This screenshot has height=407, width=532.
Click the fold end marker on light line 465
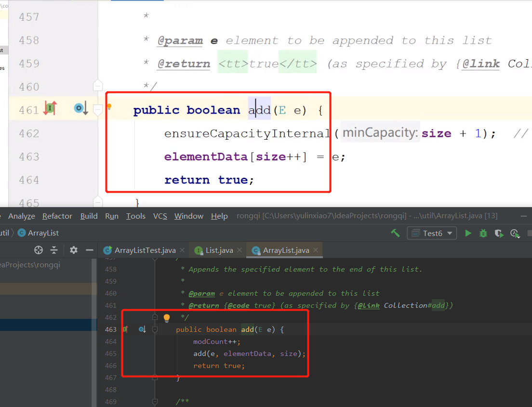(x=98, y=201)
